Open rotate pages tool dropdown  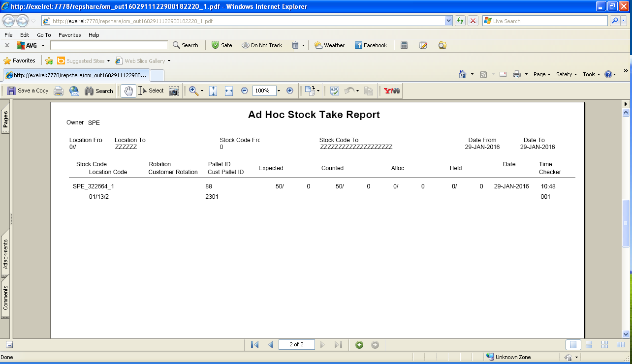318,91
